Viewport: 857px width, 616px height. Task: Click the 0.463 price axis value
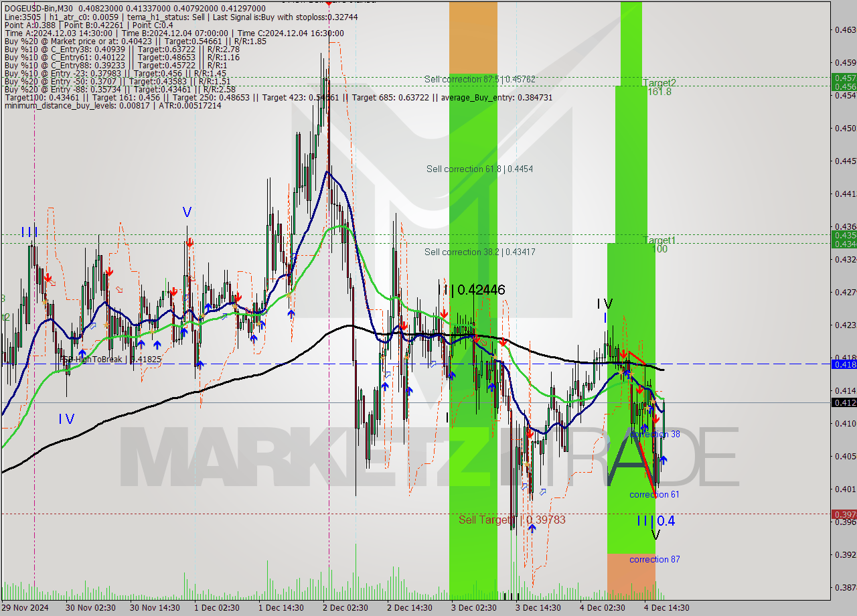click(x=846, y=29)
